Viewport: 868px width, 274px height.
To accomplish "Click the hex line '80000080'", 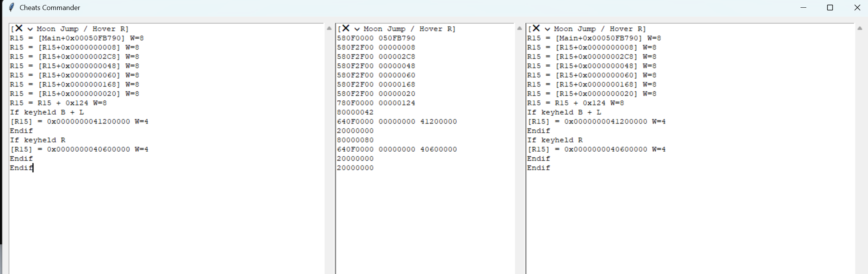I will coord(355,140).
